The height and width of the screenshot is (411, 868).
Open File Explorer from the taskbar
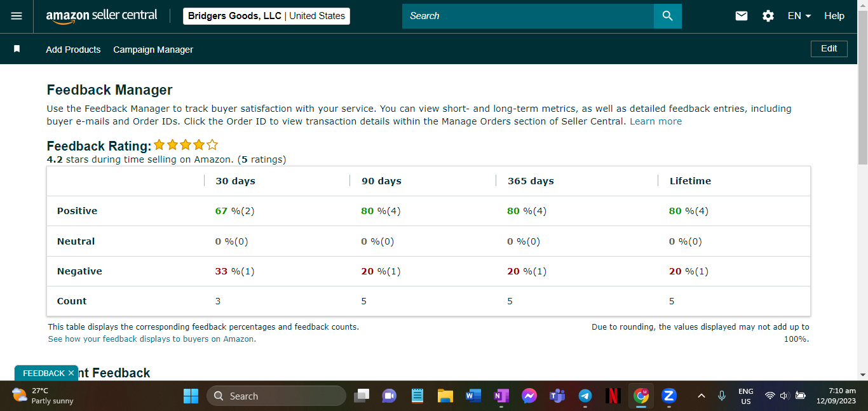click(445, 396)
